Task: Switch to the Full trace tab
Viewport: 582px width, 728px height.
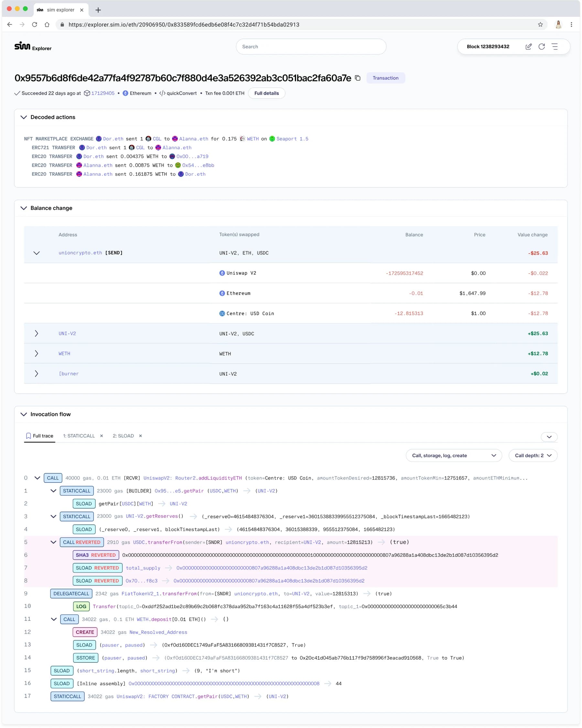Action: [39, 436]
